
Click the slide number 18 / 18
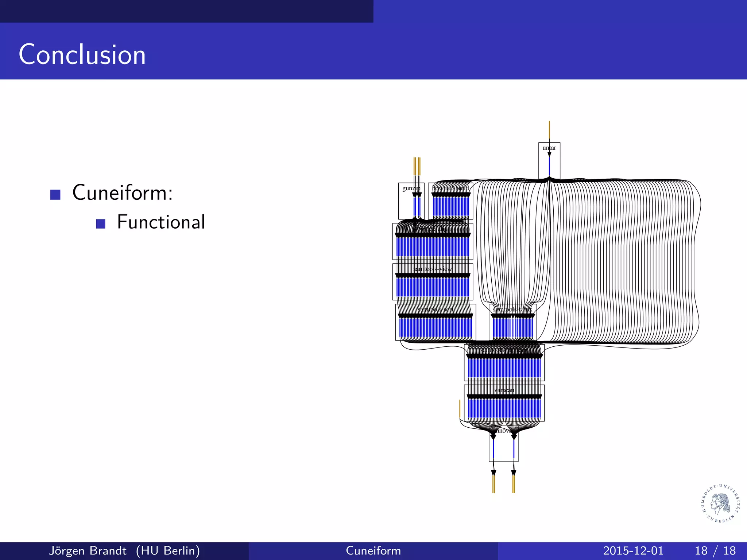[715, 551]
